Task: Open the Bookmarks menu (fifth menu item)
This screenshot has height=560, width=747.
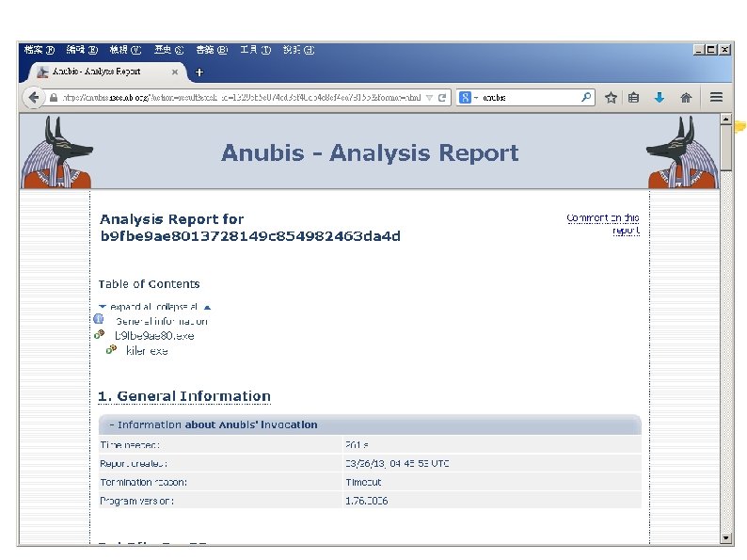Action: point(212,50)
